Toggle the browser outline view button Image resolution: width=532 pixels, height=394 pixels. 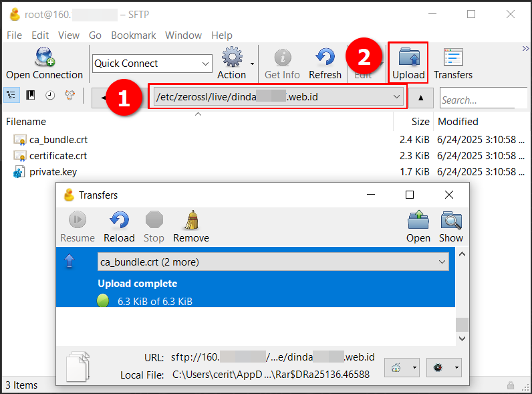[12, 96]
